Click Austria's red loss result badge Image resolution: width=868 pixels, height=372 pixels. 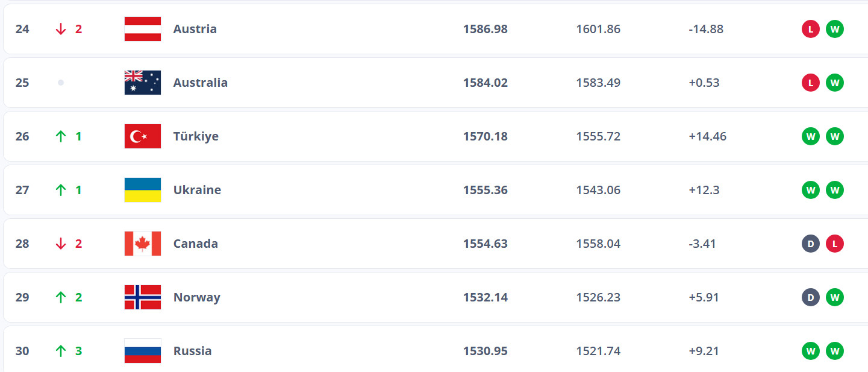810,29
